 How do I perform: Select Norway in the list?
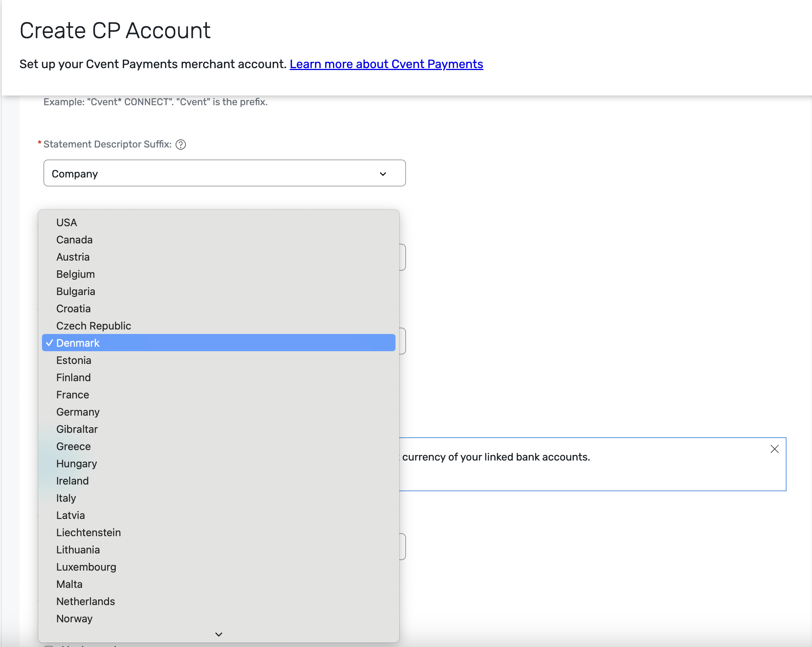click(x=218, y=619)
